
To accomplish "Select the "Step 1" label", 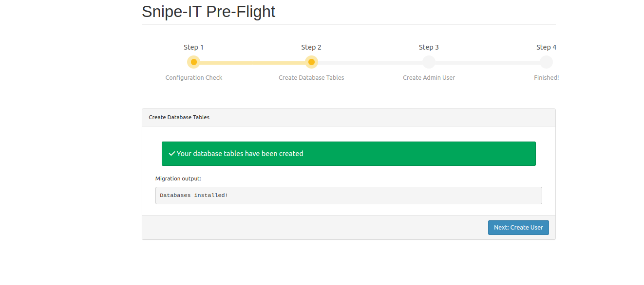I will [193, 47].
